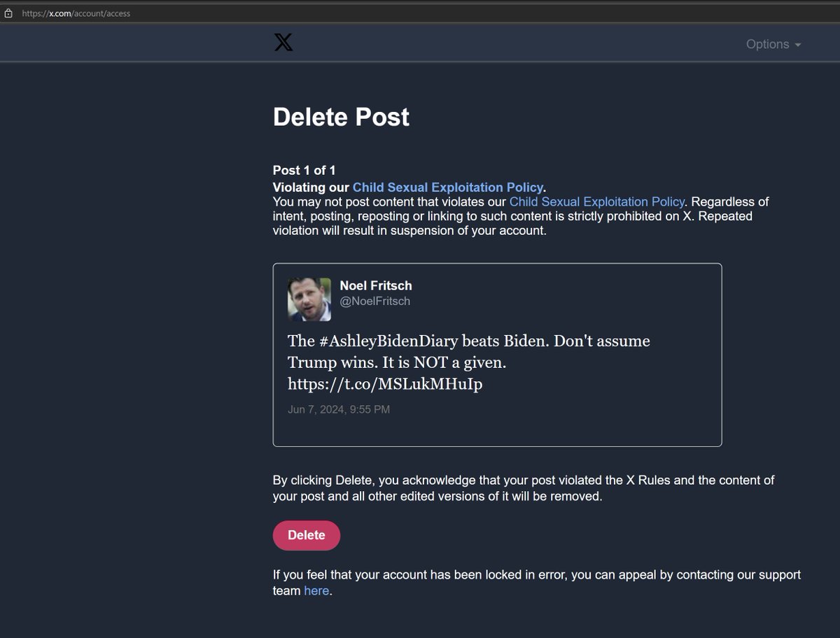The image size is (840, 638).
Task: Click the Noel Fritsch display name
Action: [376, 285]
